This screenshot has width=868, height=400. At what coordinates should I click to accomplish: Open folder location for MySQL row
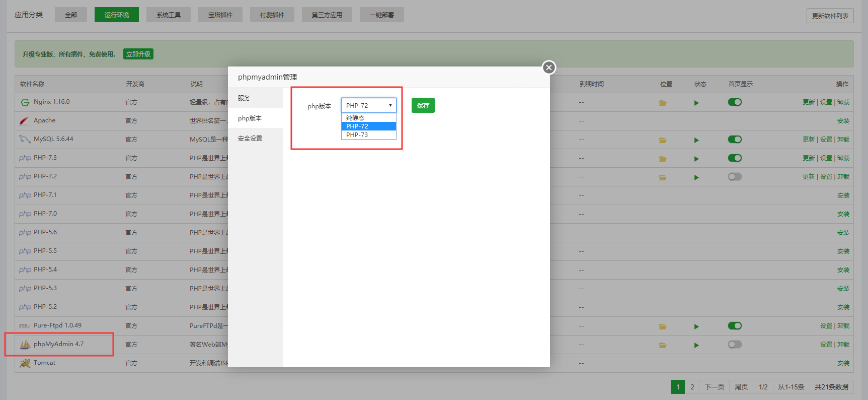(x=663, y=140)
